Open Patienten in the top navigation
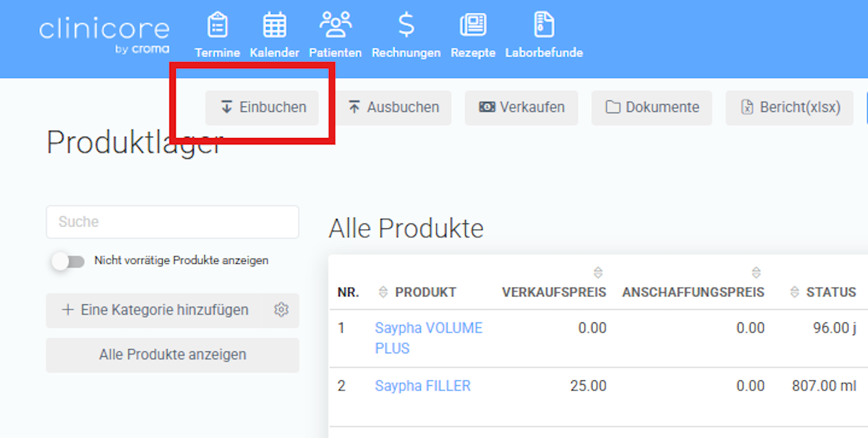This screenshot has width=868, height=438. pyautogui.click(x=335, y=35)
